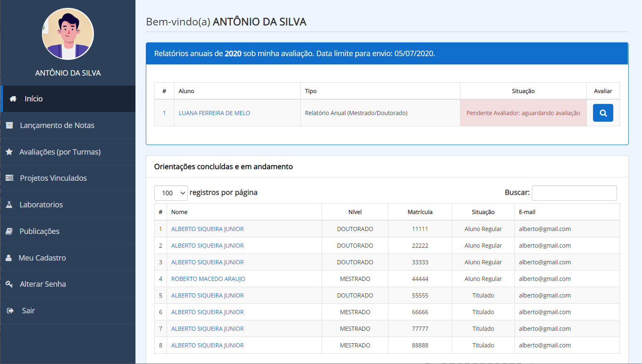Click the server icon for Projetos Vinculados
Image resolution: width=642 pixels, height=364 pixels.
pos(9,178)
